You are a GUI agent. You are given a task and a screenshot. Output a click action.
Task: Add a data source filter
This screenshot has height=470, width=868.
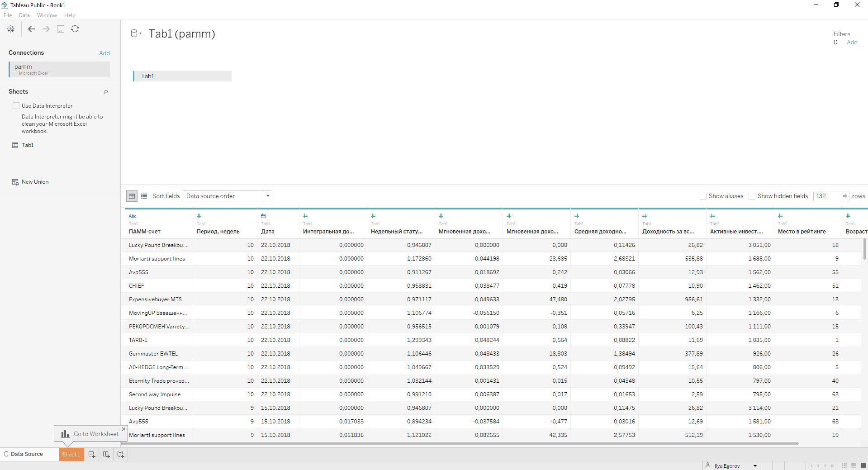point(852,42)
